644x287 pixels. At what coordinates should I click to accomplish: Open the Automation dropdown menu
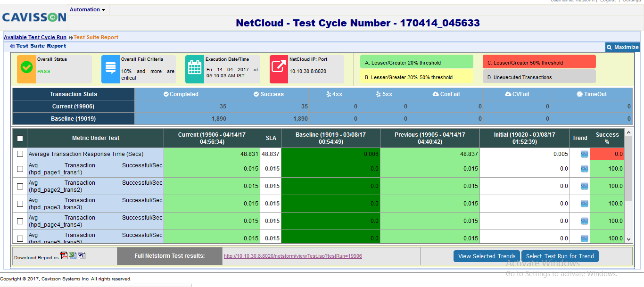coord(87,9)
